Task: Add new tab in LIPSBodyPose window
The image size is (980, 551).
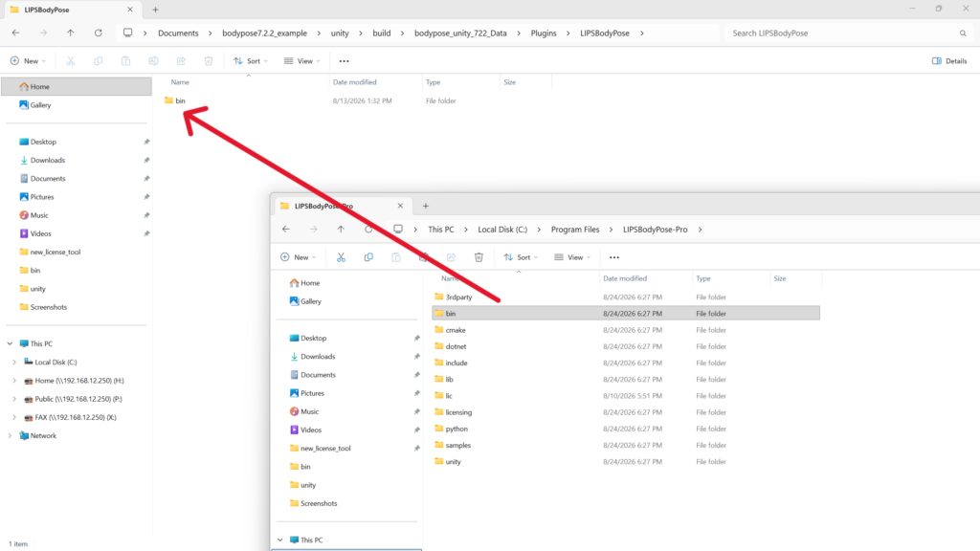Action: point(156,10)
